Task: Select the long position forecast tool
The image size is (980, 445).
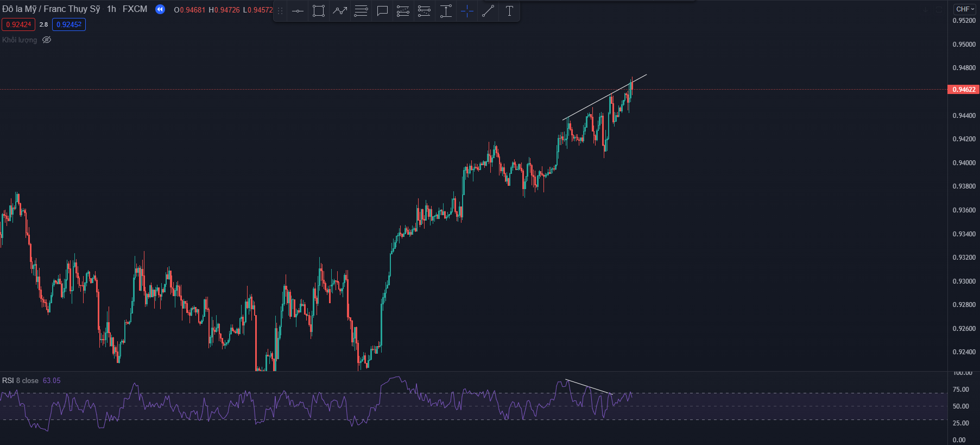Action: [403, 11]
